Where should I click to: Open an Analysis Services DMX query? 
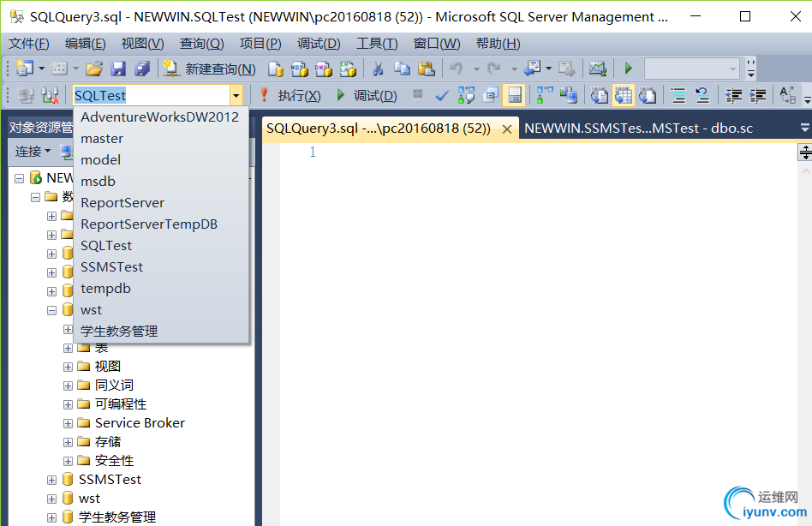click(324, 69)
